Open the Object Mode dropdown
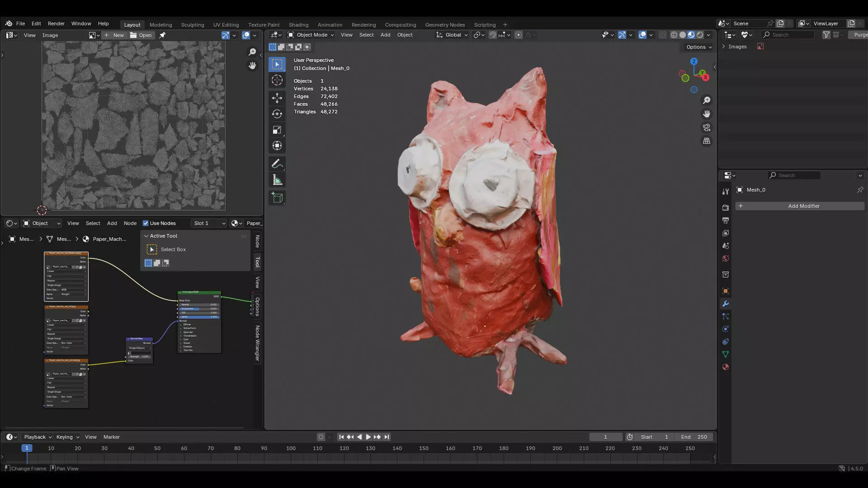The image size is (868, 488). (x=311, y=35)
